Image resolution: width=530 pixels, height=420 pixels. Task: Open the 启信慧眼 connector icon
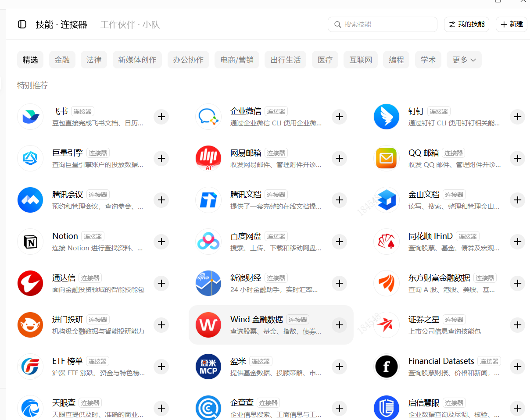pos(387,408)
